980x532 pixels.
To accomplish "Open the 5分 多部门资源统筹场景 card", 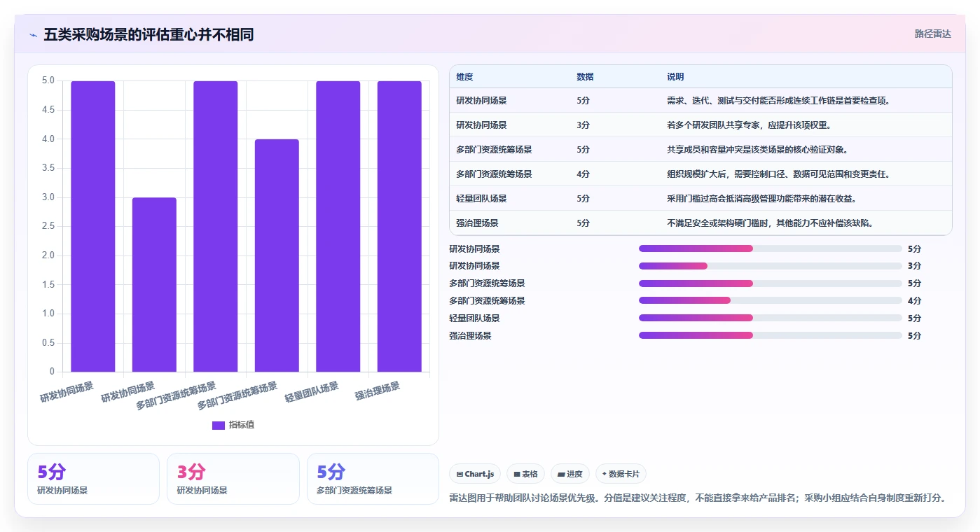I will [373, 479].
